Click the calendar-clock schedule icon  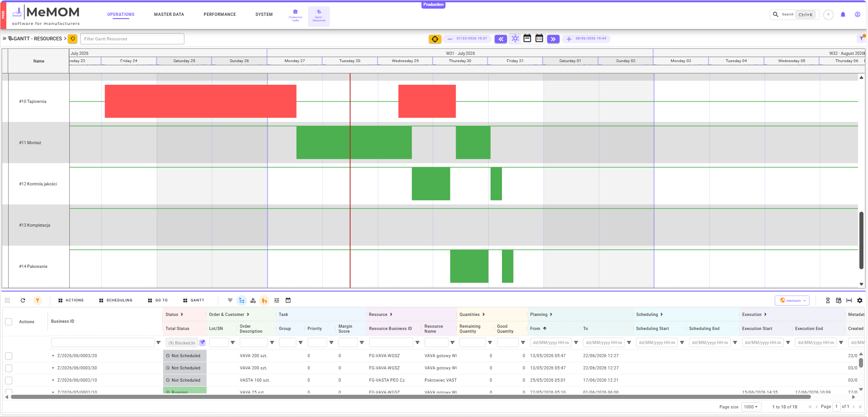pyautogui.click(x=839, y=301)
